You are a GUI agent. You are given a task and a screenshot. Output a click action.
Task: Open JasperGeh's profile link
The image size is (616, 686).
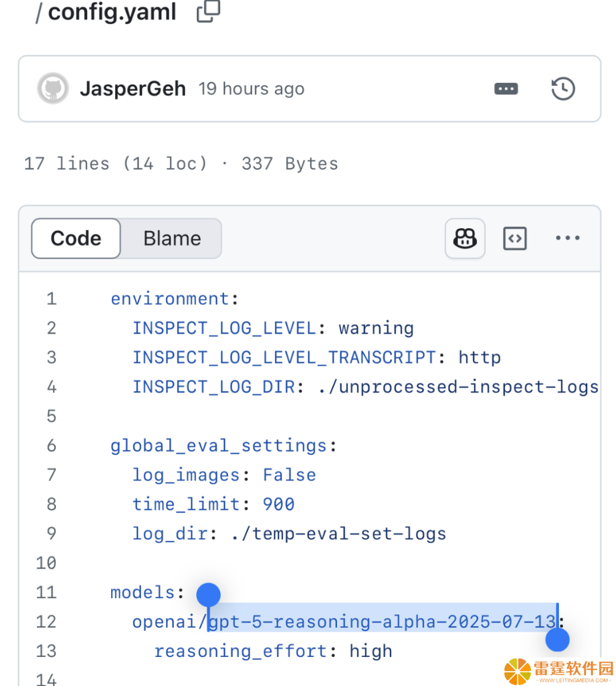click(133, 88)
